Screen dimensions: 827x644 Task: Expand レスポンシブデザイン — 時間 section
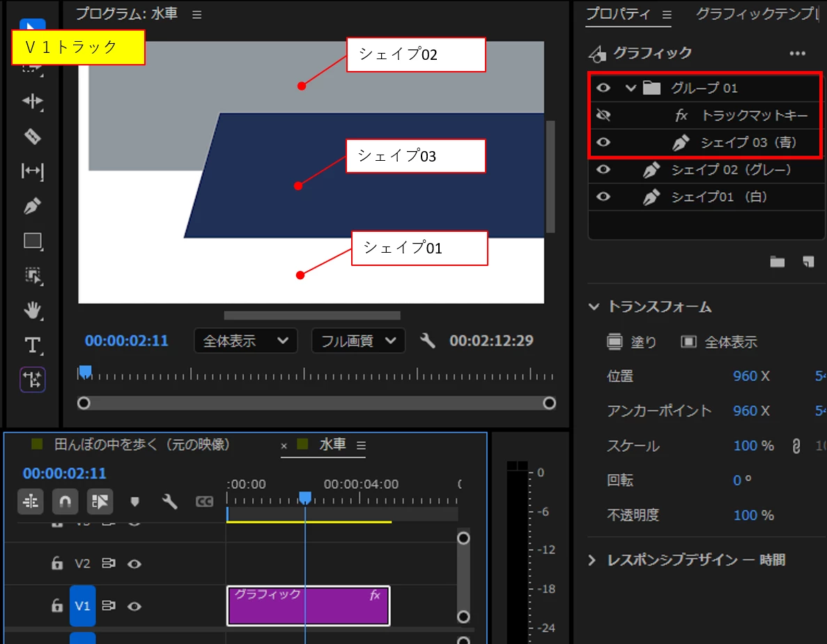coord(592,560)
